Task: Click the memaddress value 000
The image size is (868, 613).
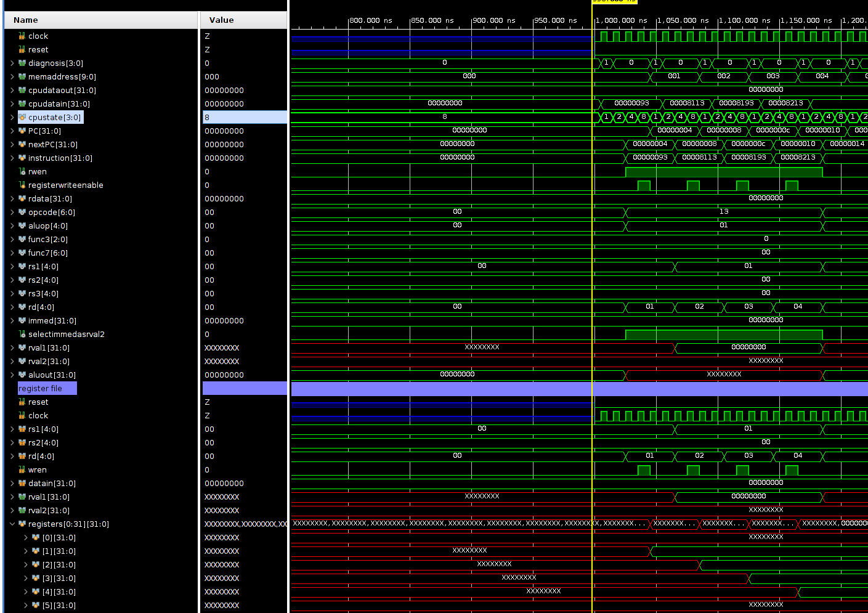Action: coord(212,76)
